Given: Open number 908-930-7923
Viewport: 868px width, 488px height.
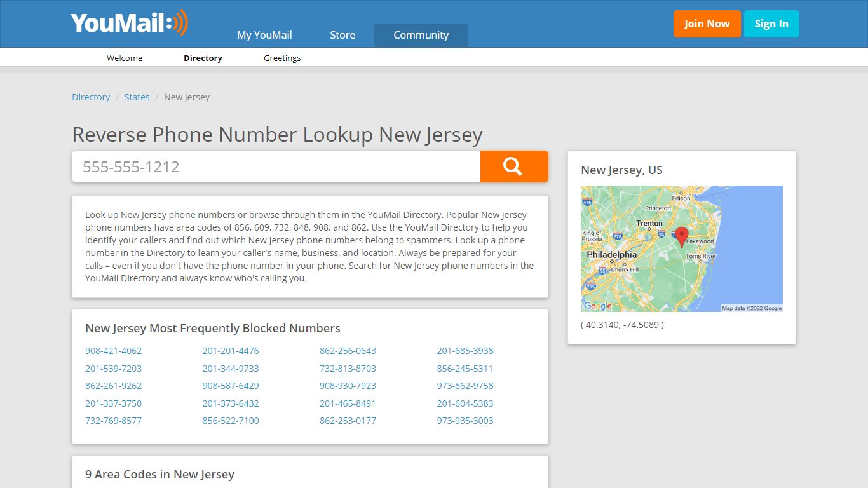Looking at the screenshot, I should pyautogui.click(x=348, y=386).
